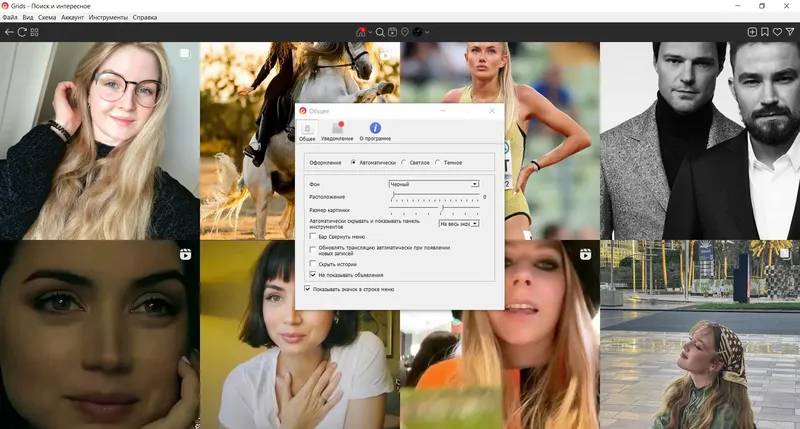This screenshot has width=800, height=429.
Task: Click the Reels badge on the woman in hat thumbnail
Action: (585, 254)
